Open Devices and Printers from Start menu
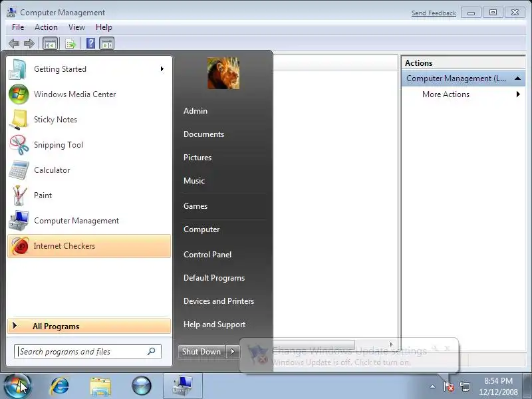The height and width of the screenshot is (399, 532). [219, 301]
